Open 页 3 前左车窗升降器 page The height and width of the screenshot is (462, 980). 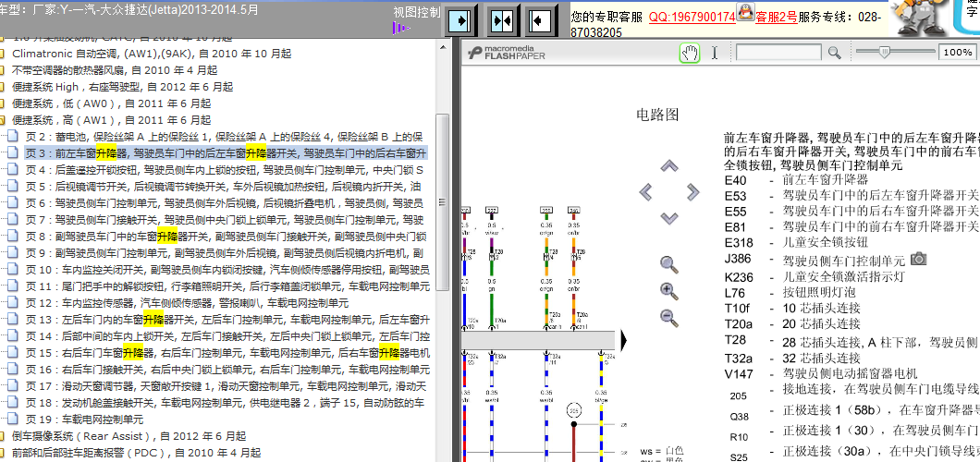click(227, 153)
